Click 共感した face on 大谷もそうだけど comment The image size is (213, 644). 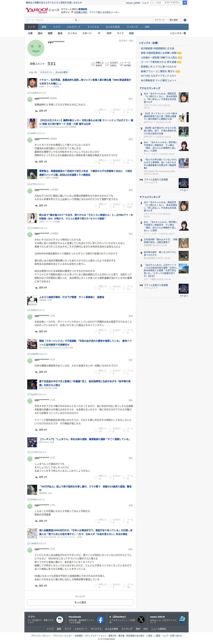(96, 205)
